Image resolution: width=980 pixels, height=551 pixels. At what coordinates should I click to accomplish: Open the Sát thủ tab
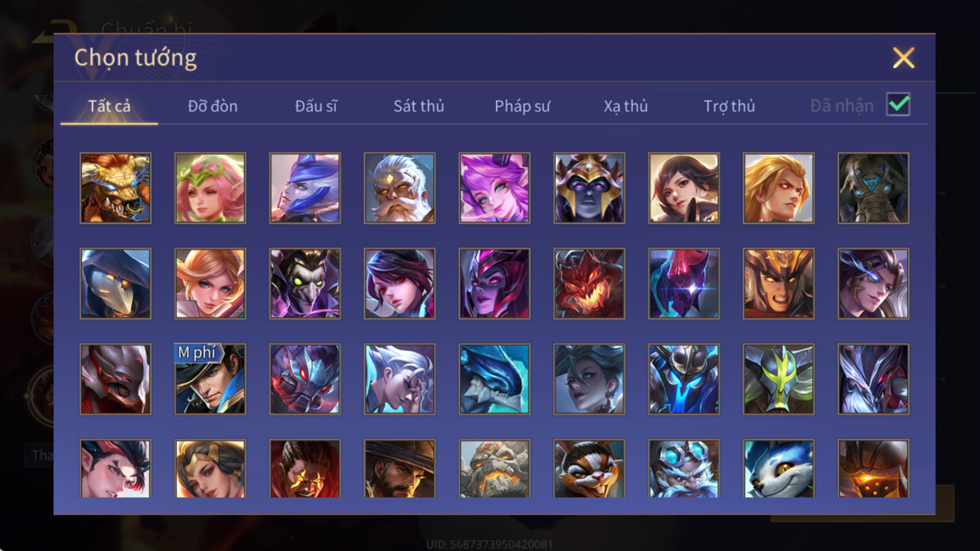[419, 106]
